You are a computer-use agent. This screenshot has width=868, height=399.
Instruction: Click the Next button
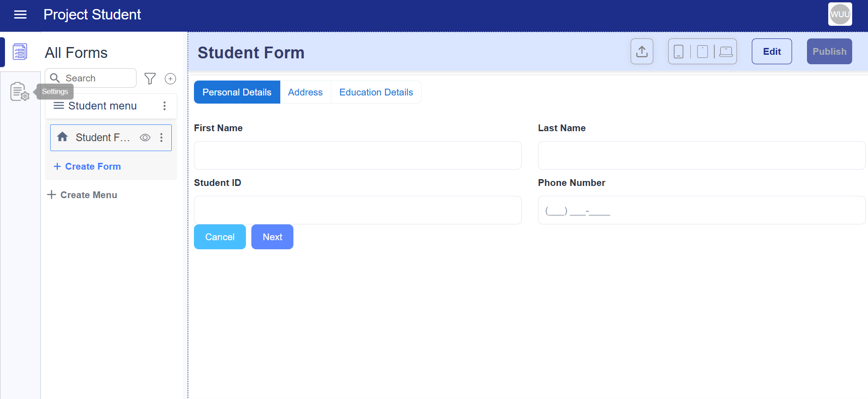272,237
